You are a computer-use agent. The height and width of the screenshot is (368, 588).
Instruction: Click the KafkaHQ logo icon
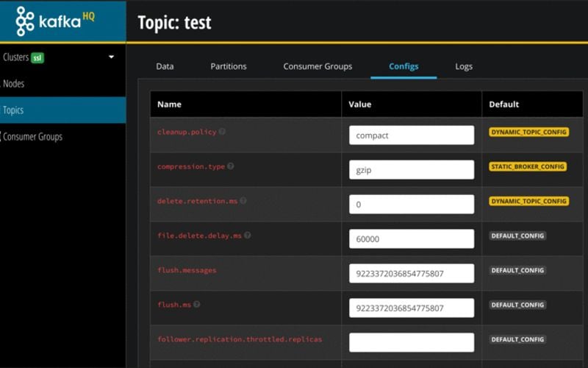pyautogui.click(x=26, y=21)
